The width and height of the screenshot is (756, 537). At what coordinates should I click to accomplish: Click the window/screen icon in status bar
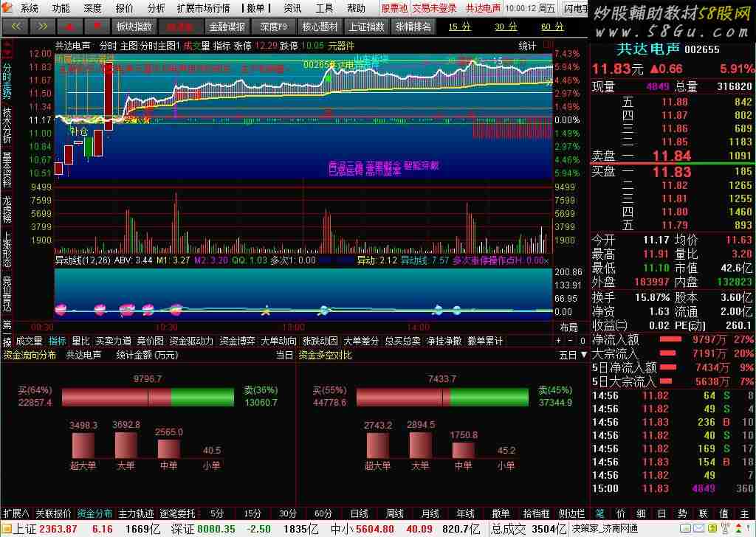pos(686,530)
